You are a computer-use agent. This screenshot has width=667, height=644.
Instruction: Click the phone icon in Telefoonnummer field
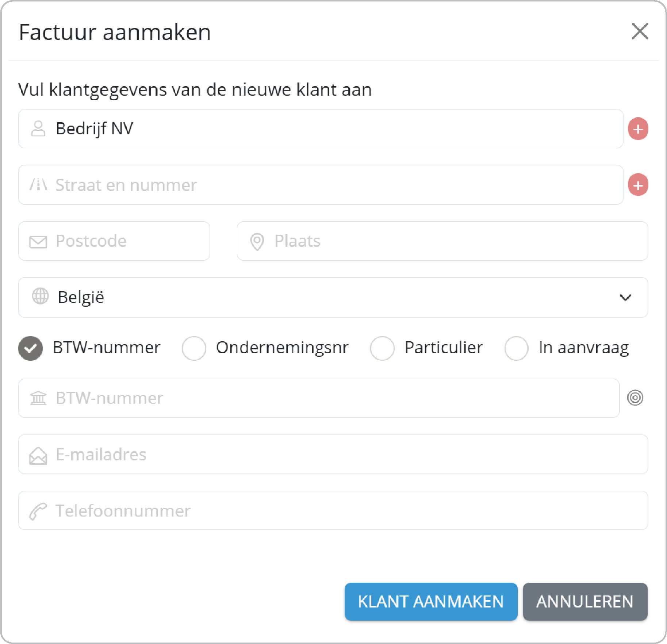[x=38, y=511]
